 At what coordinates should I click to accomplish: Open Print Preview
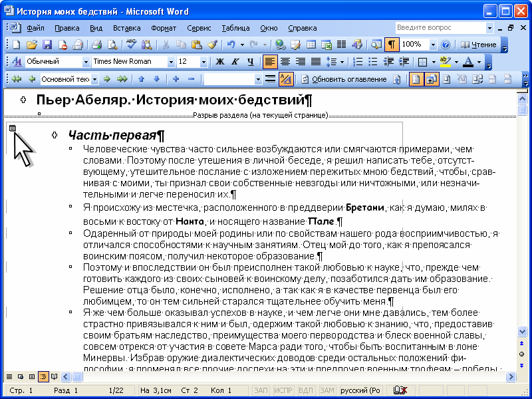(x=112, y=45)
